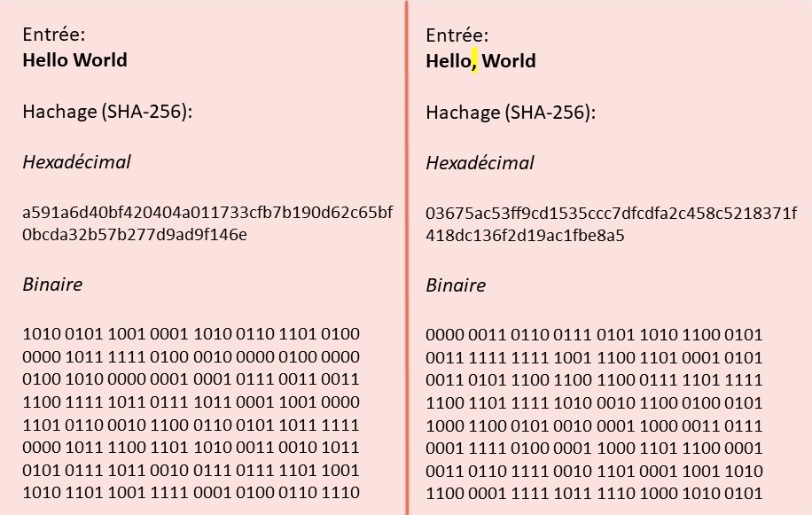Click the left 'Binaire' italic heading
The width and height of the screenshot is (812, 515).
pyautogui.click(x=52, y=285)
